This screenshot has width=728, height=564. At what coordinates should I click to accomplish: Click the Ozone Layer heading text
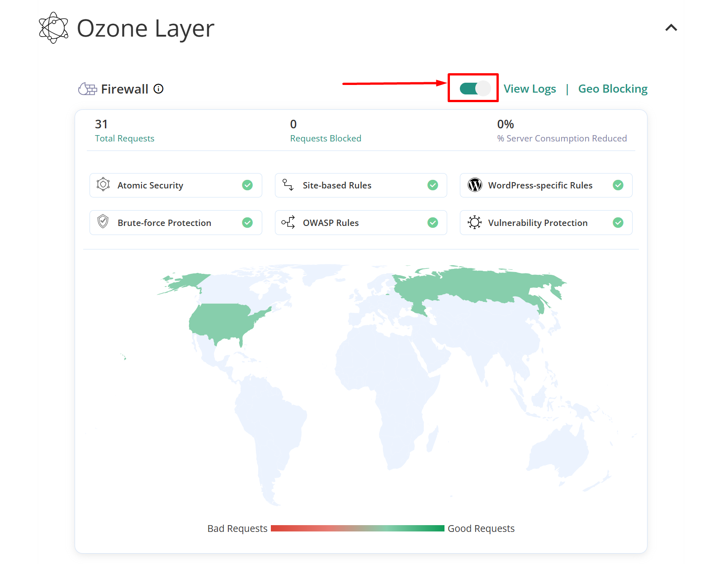click(x=146, y=28)
